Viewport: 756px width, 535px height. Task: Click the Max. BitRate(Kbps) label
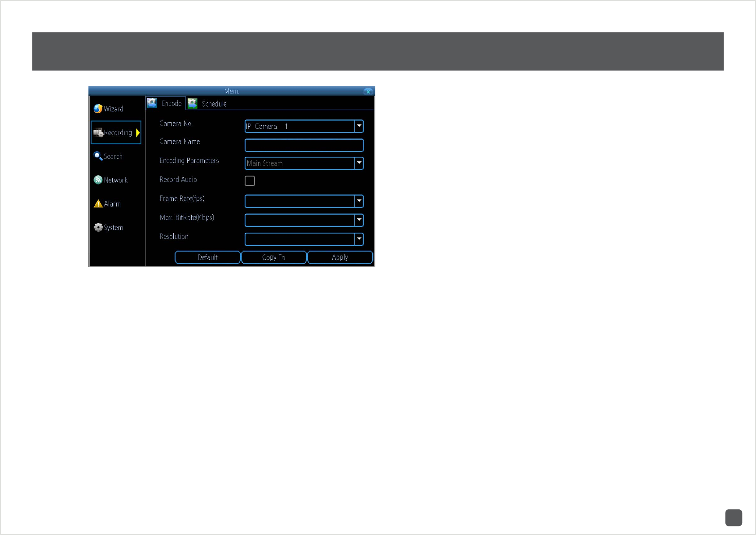click(x=187, y=218)
